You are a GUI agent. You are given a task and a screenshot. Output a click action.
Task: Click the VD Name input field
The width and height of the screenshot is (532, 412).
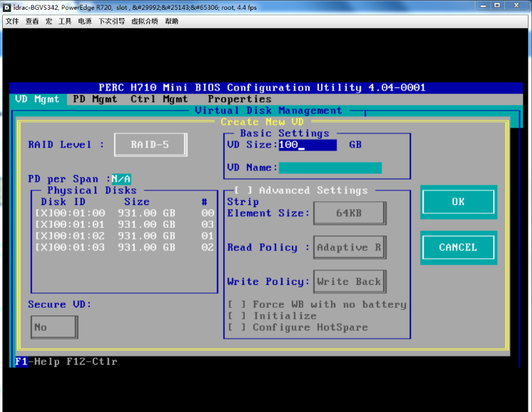(x=330, y=167)
